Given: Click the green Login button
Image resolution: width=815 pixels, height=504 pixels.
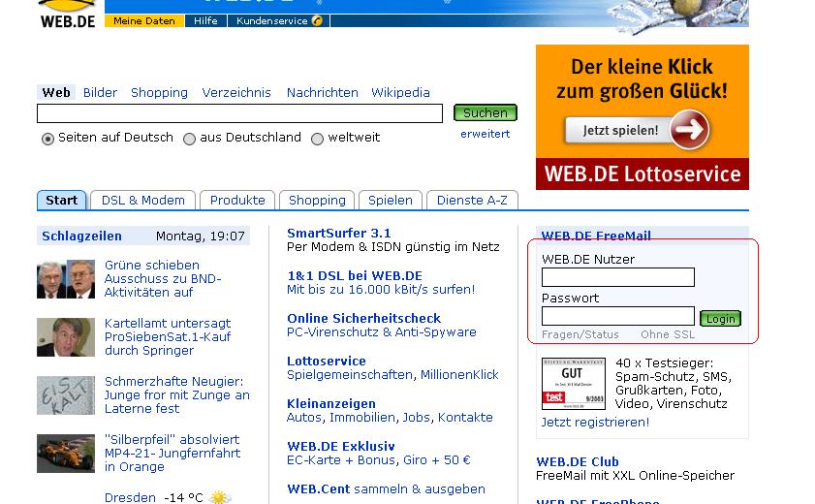Looking at the screenshot, I should tap(720, 319).
